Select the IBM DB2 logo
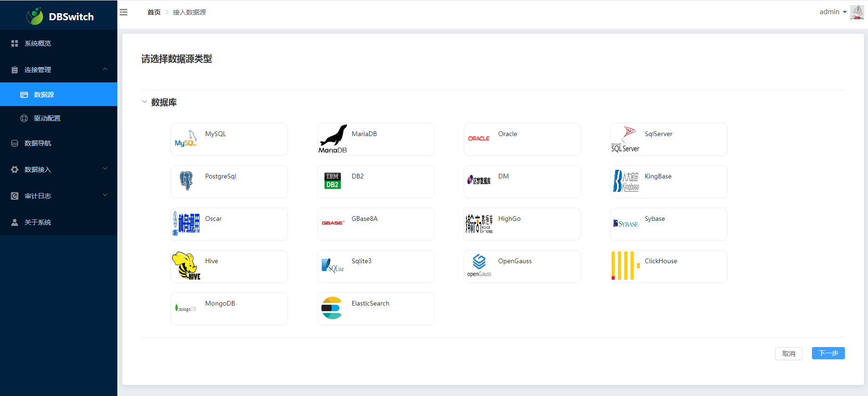The image size is (868, 396). coord(333,181)
